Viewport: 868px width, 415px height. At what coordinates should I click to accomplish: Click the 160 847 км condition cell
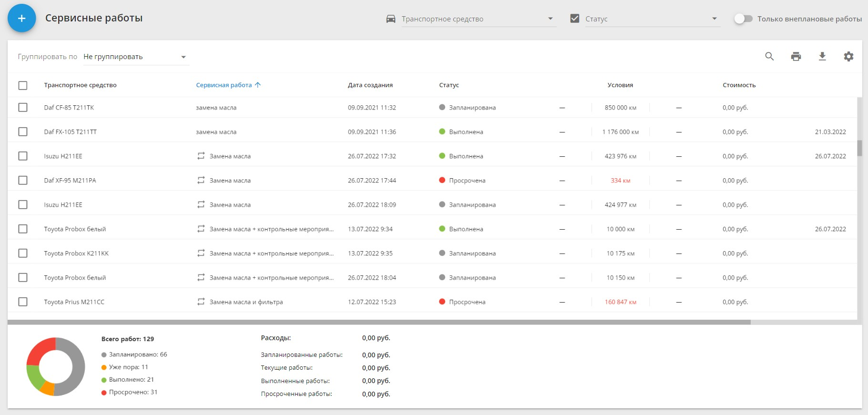point(620,302)
